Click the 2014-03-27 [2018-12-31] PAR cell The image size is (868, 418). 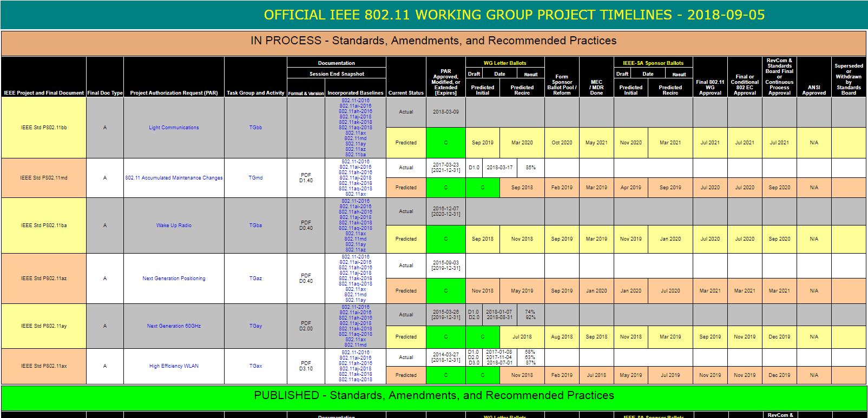[446, 357]
